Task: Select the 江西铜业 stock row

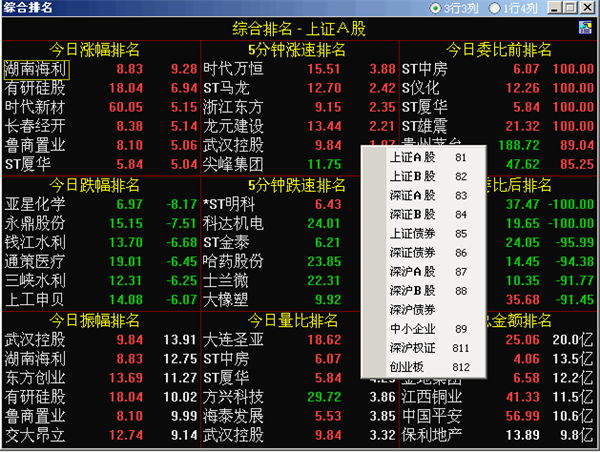Action: pos(498,397)
